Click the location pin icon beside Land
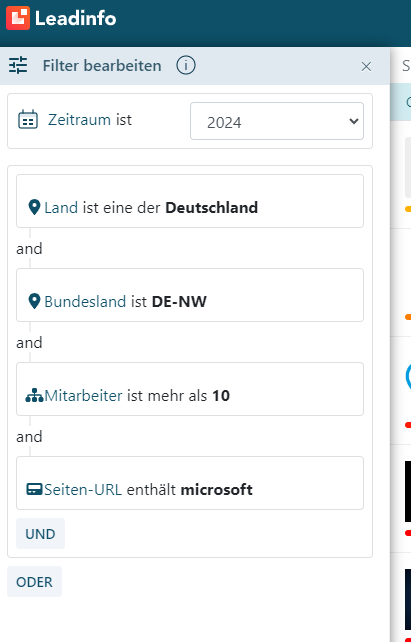411x642 pixels. [34, 207]
